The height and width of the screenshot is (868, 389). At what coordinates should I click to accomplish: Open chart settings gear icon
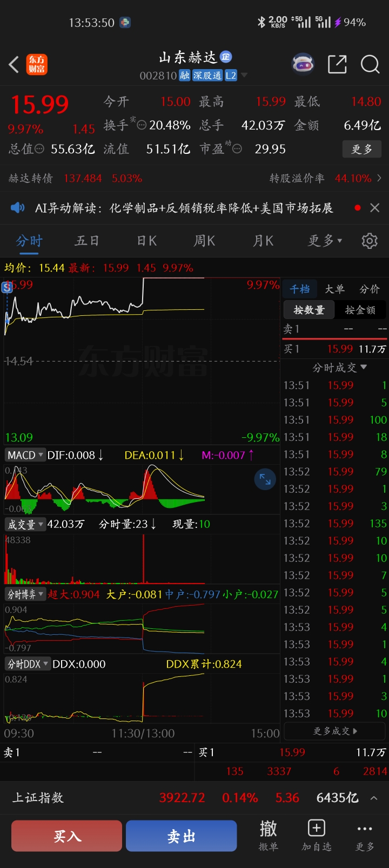pyautogui.click(x=370, y=241)
